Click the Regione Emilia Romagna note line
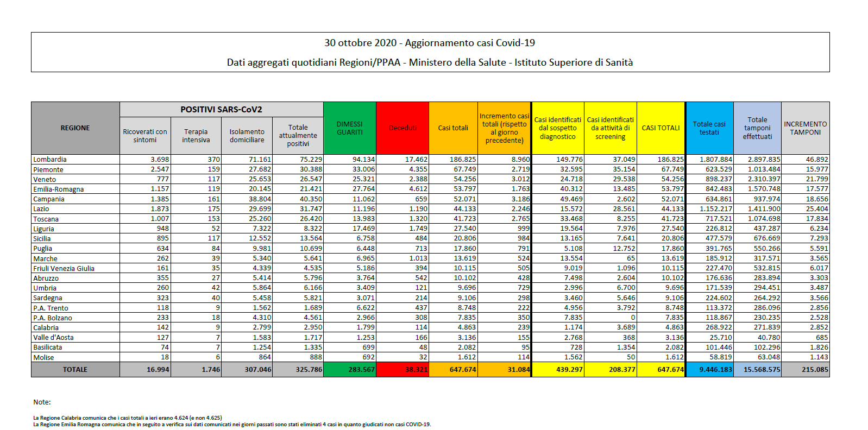868x430 pixels. tap(232, 425)
